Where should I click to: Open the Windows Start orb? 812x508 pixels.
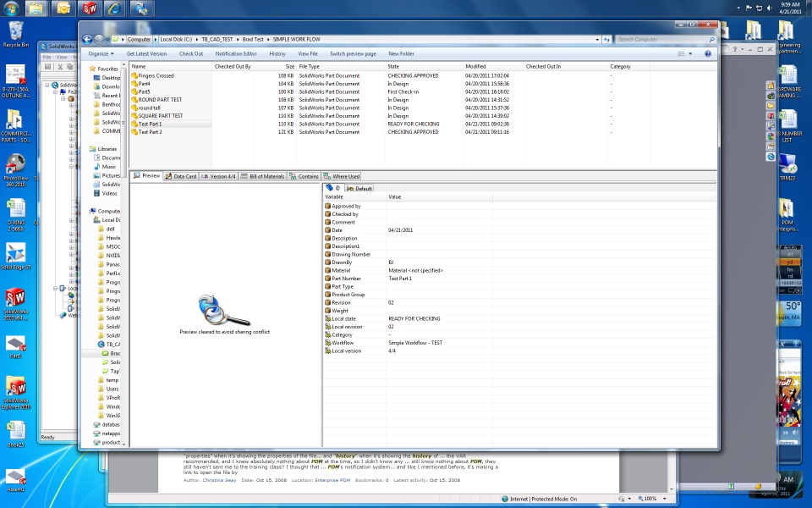pyautogui.click(x=10, y=8)
